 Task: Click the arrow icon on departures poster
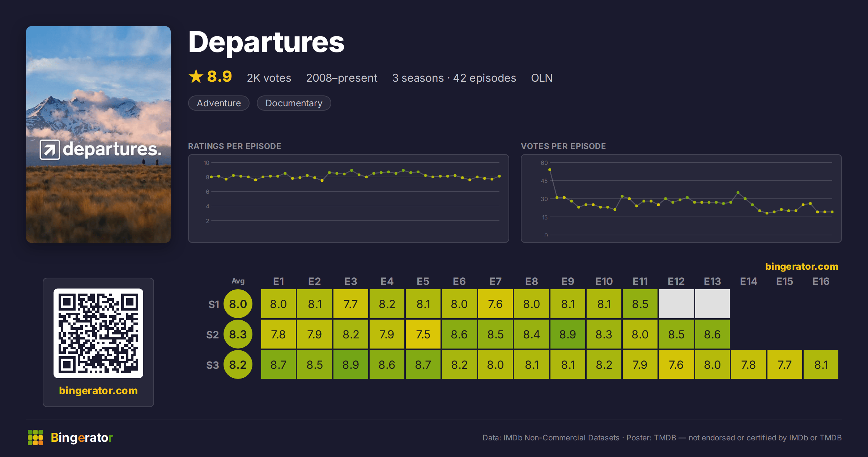pyautogui.click(x=50, y=150)
